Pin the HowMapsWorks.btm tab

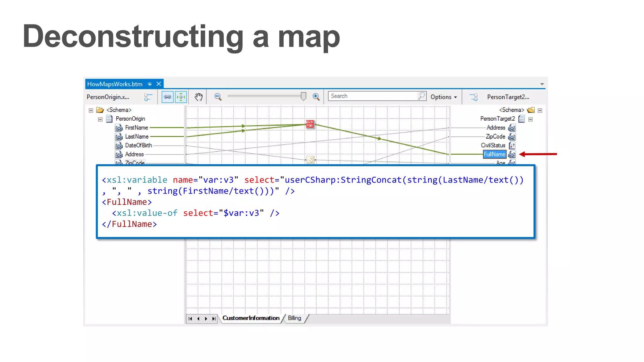[150, 84]
